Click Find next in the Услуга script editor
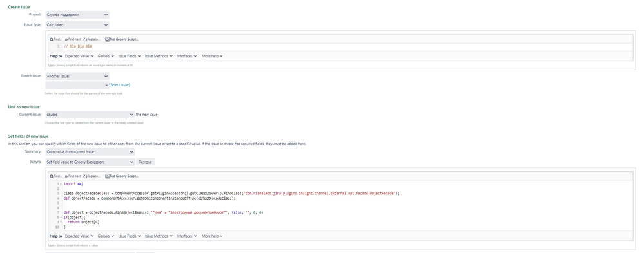This screenshot has height=253, width=644. [73, 176]
